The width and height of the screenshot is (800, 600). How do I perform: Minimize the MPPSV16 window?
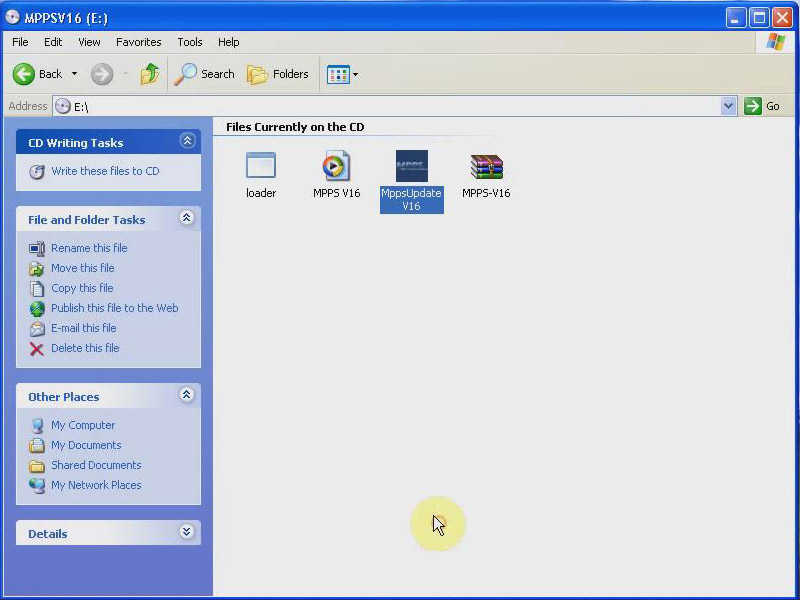tap(735, 18)
